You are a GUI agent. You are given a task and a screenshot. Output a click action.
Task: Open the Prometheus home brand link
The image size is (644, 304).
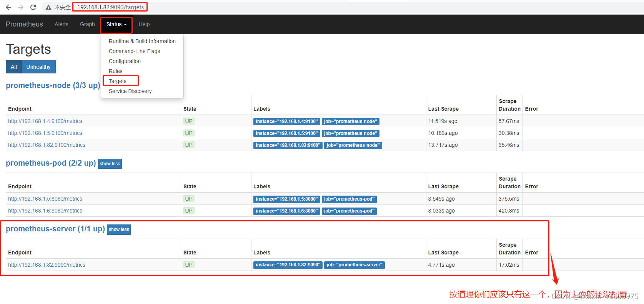pos(24,24)
